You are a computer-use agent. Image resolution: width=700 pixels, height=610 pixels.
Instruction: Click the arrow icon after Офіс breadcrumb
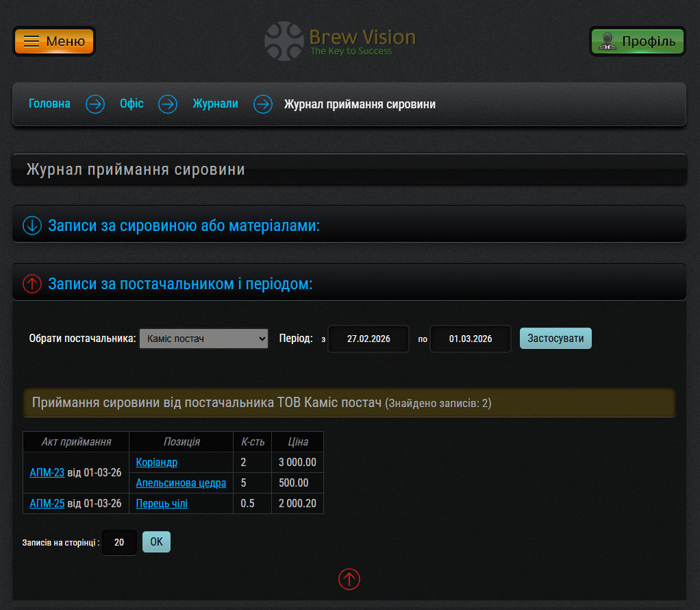pos(168,104)
